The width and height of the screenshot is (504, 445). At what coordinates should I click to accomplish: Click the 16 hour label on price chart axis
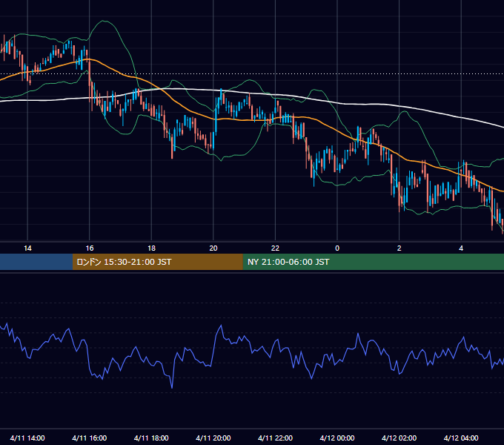[90, 248]
